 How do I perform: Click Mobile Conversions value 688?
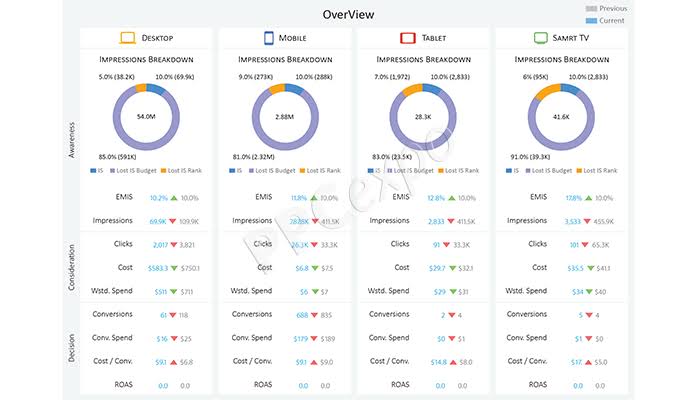[302, 315]
